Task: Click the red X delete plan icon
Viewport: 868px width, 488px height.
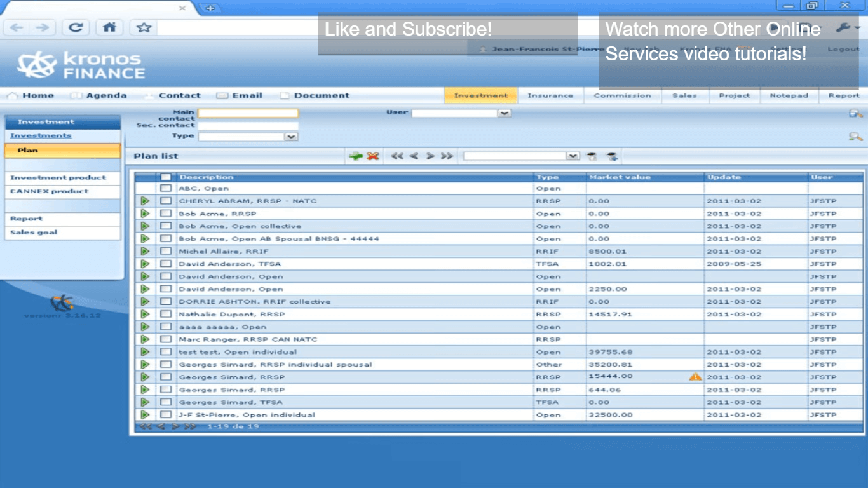Action: tap(373, 156)
